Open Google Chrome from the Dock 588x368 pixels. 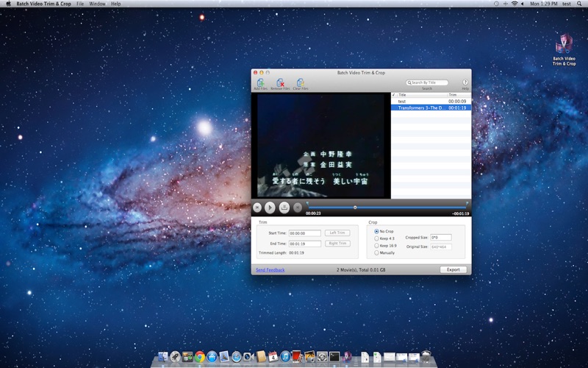(x=200, y=357)
